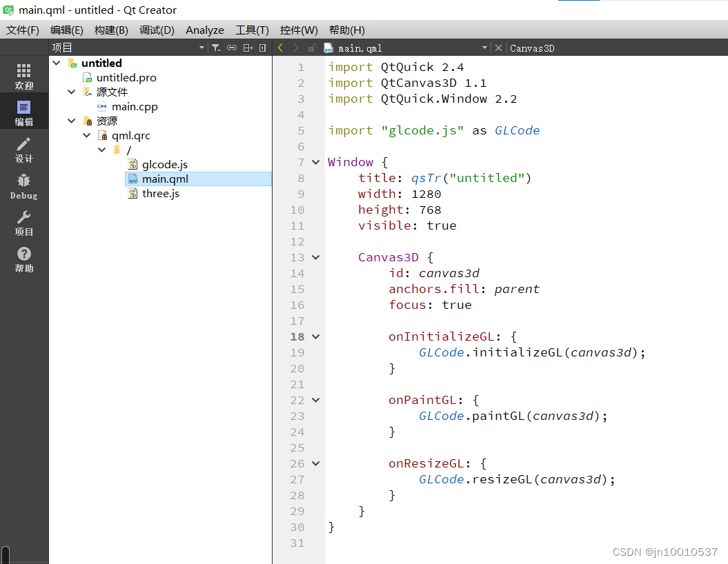The image size is (728, 564).
Task: Click the height value 768
Action: (430, 210)
